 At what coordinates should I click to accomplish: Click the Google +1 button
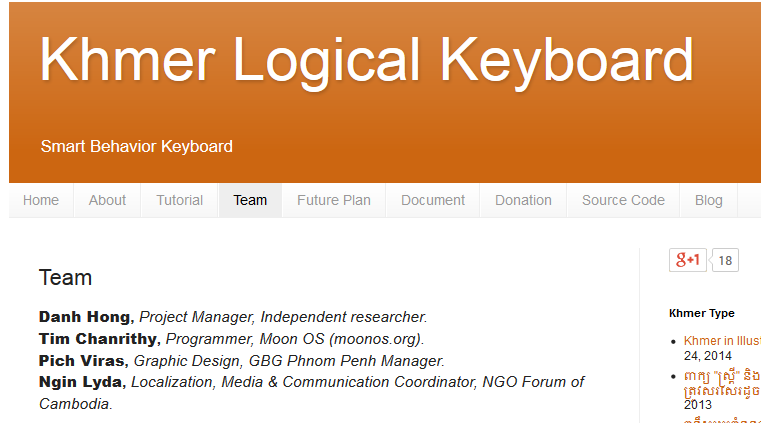click(688, 260)
